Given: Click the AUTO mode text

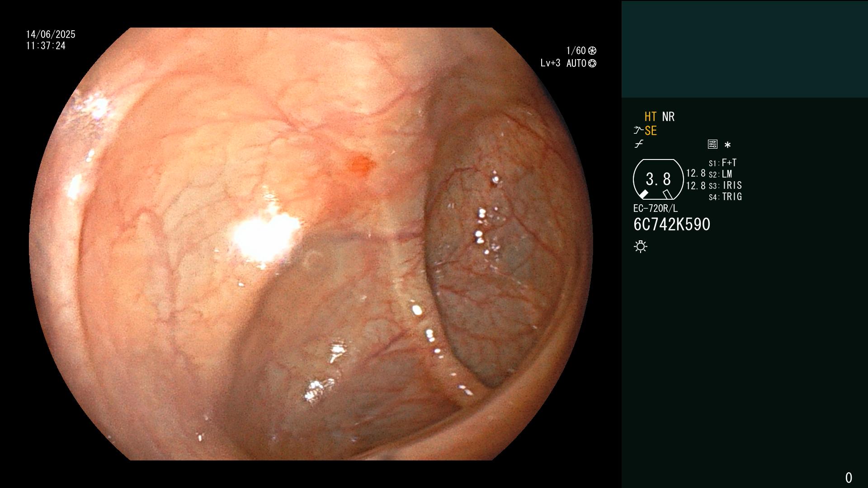Looking at the screenshot, I should [576, 63].
